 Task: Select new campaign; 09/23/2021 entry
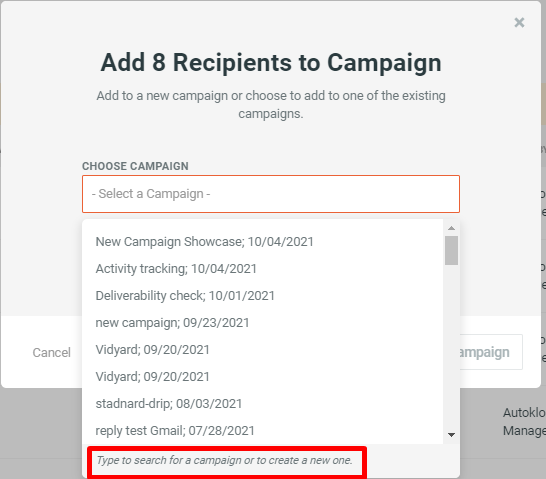coord(263,323)
